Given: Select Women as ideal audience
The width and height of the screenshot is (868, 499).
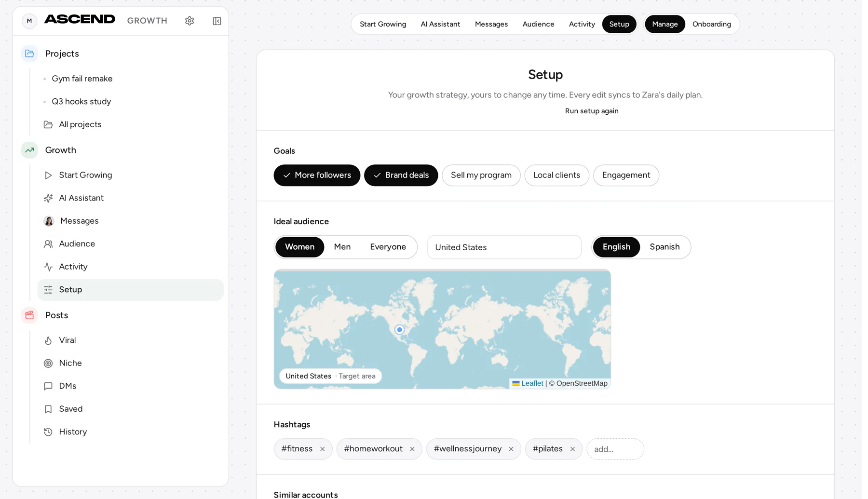Looking at the screenshot, I should (x=299, y=247).
